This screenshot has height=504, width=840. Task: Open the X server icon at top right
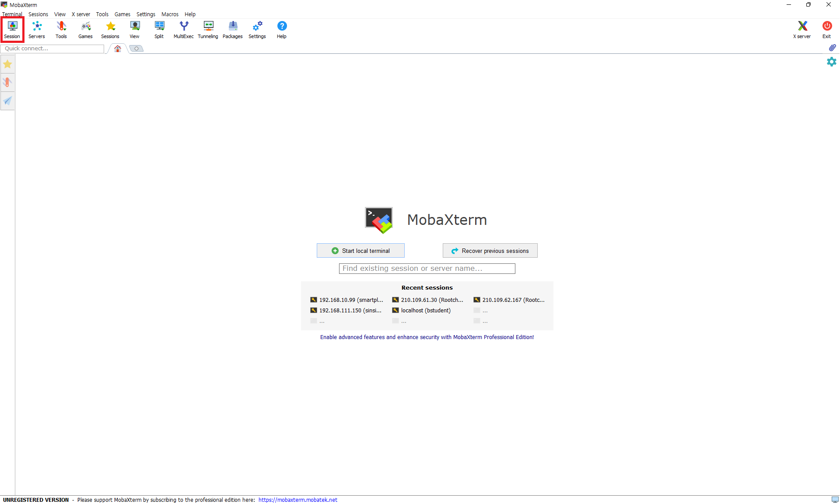coord(802,29)
